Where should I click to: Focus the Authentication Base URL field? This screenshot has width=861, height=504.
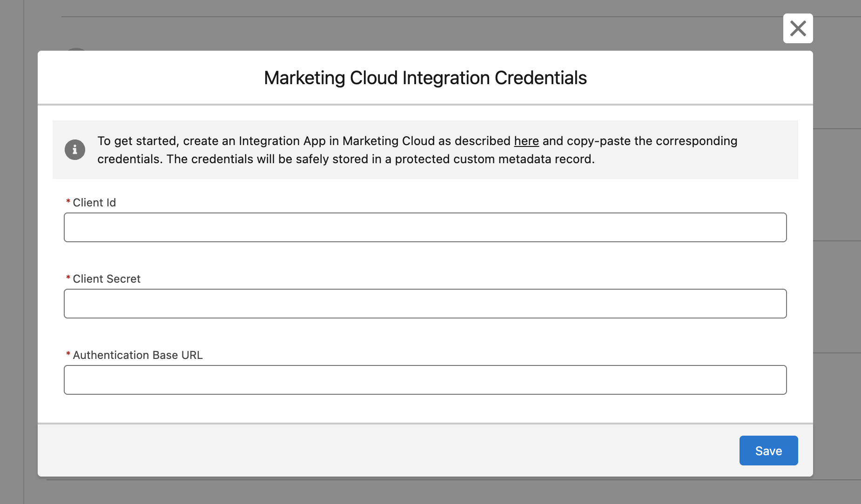(425, 380)
